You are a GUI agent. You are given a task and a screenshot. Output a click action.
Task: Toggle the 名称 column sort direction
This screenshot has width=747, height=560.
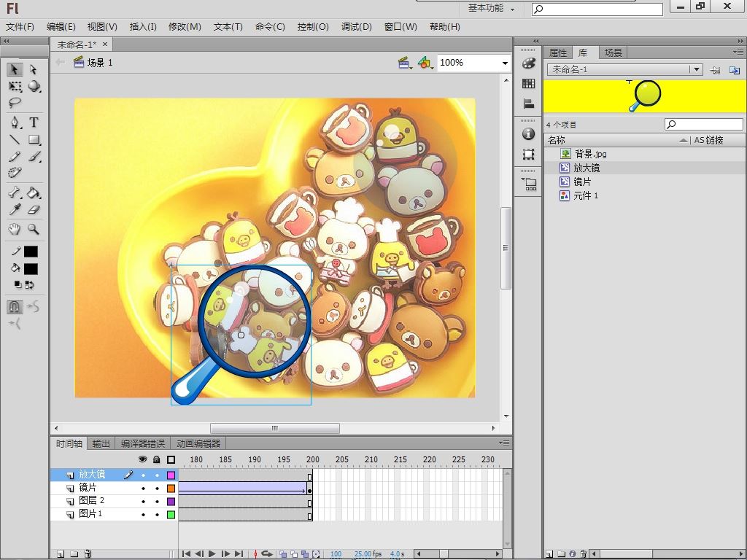[x=683, y=140]
